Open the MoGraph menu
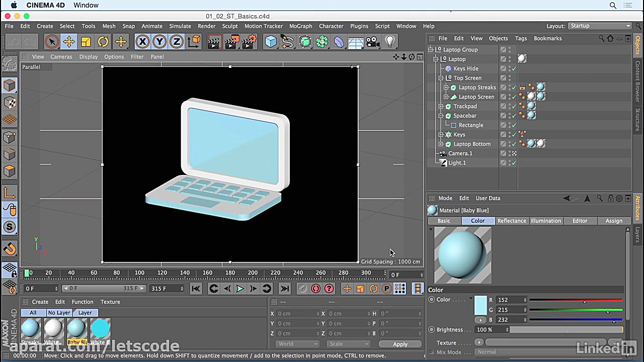The height and width of the screenshot is (362, 644). 300,26
